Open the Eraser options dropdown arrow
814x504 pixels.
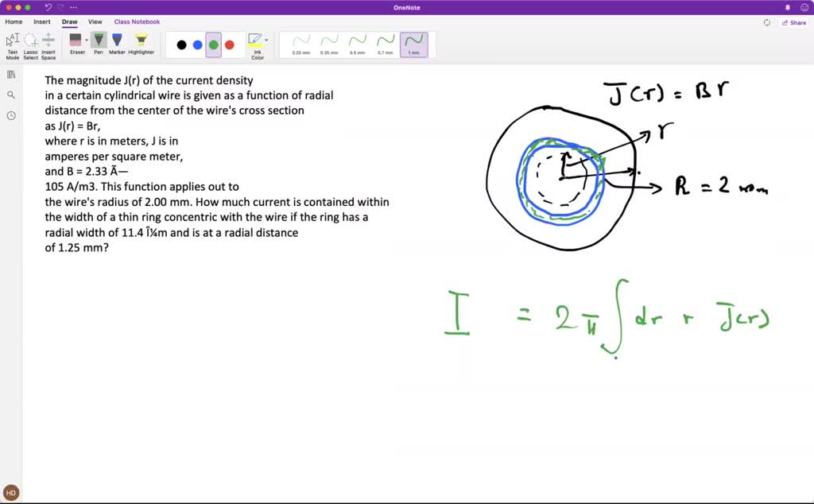click(x=87, y=40)
